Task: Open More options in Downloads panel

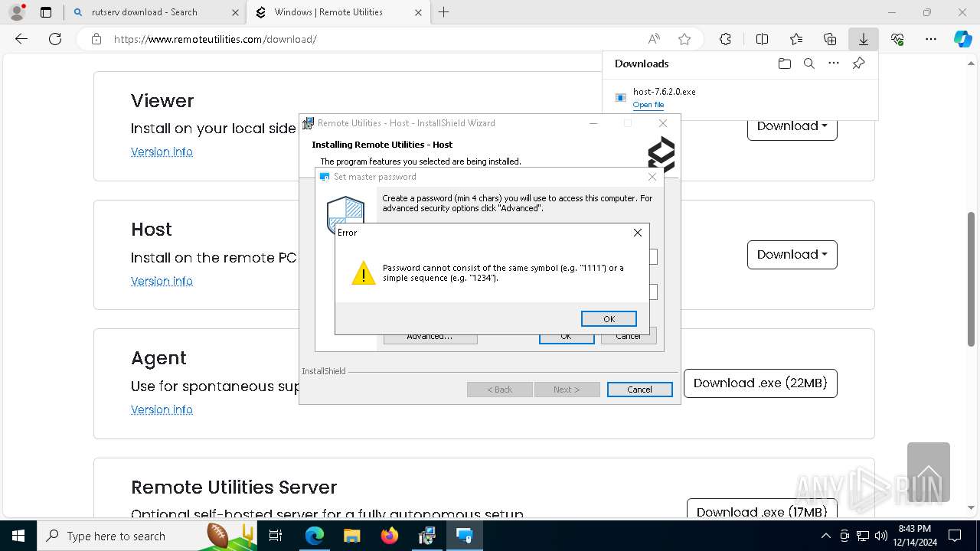Action: 834,64
